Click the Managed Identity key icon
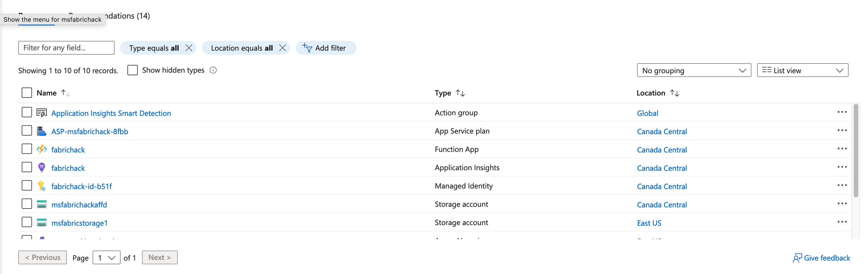The width and height of the screenshot is (868, 274). point(41,186)
